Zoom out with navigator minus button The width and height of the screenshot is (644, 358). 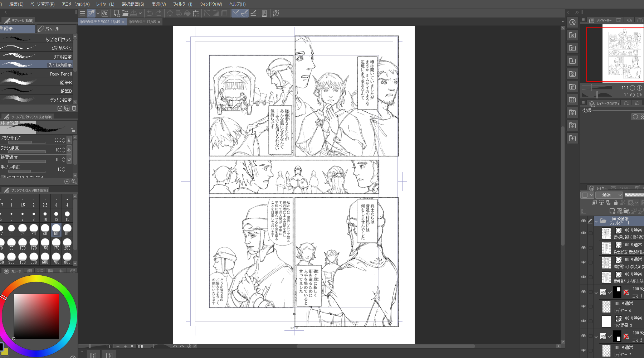tap(632, 88)
